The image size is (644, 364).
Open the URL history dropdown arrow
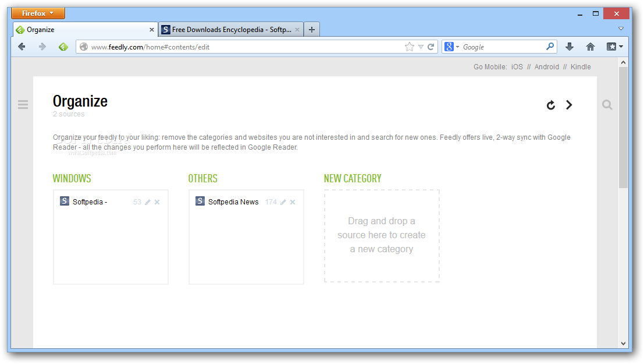421,47
